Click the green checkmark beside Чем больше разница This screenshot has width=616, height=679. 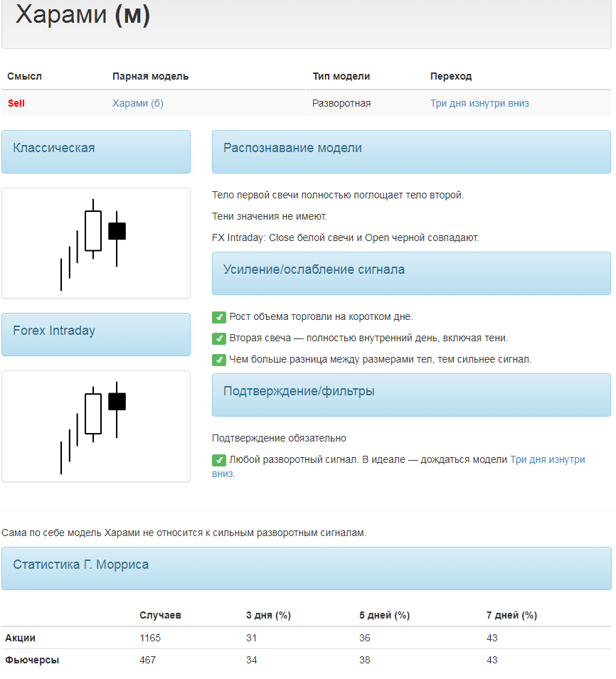click(x=219, y=360)
